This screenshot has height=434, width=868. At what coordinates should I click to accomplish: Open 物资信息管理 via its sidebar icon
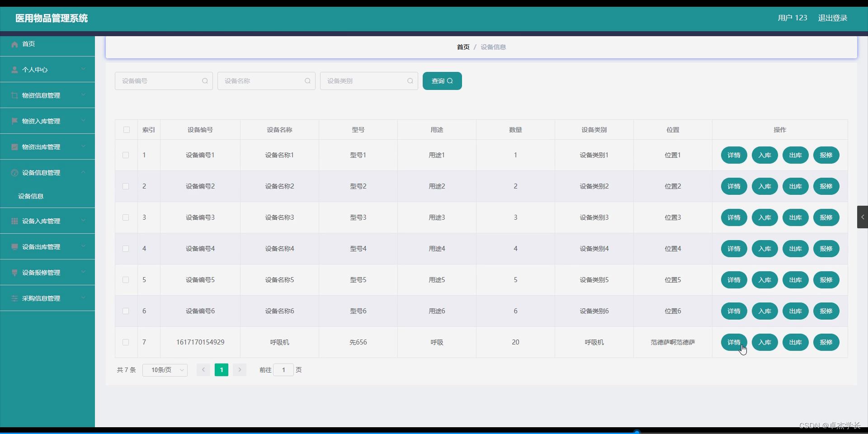pyautogui.click(x=15, y=95)
